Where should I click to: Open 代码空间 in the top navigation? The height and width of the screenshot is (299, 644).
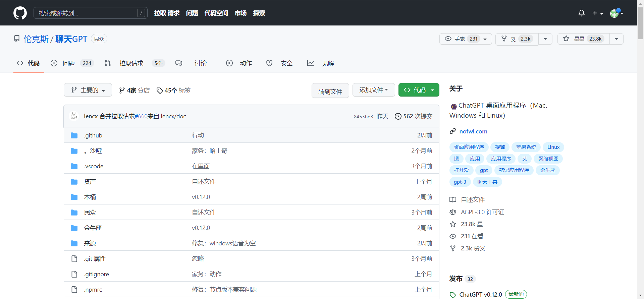click(x=216, y=13)
